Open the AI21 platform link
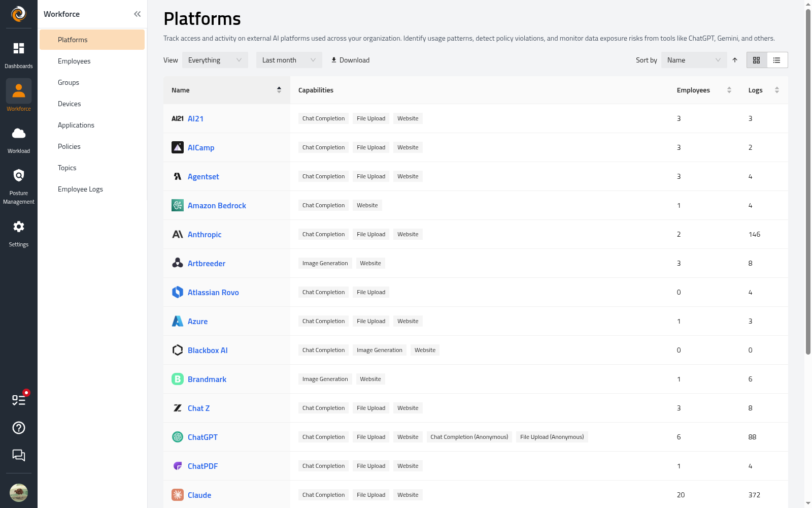812x508 pixels. click(x=195, y=118)
